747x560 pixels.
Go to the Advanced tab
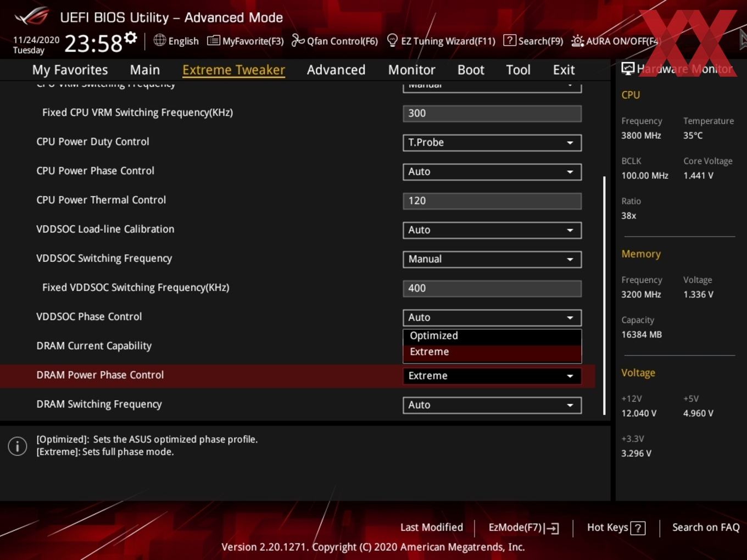[336, 70]
